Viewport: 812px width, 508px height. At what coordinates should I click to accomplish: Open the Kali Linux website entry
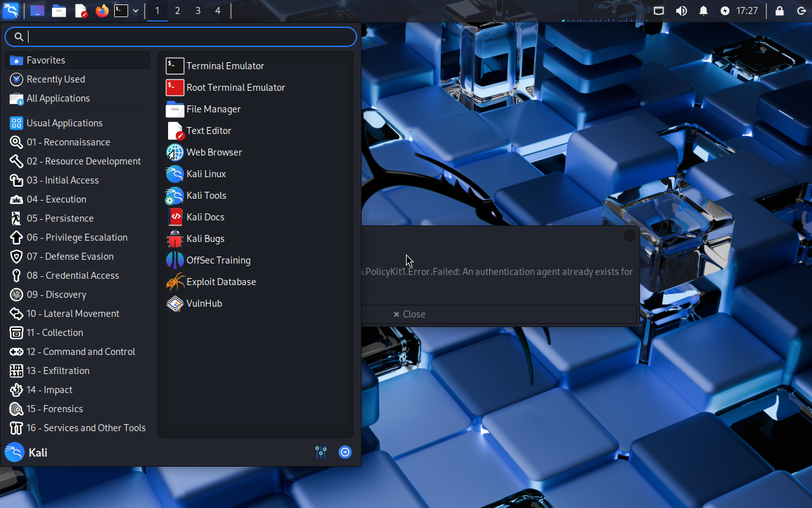255,174
